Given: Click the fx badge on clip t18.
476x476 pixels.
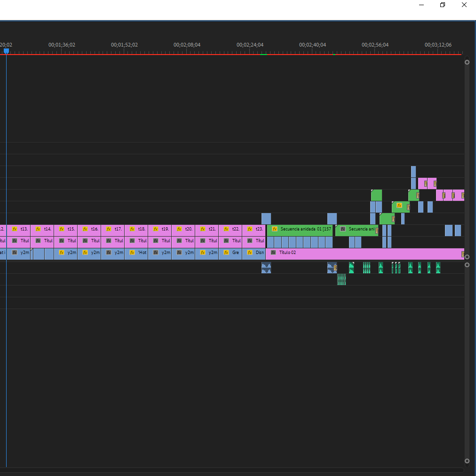Looking at the screenshot, I should [132, 229].
